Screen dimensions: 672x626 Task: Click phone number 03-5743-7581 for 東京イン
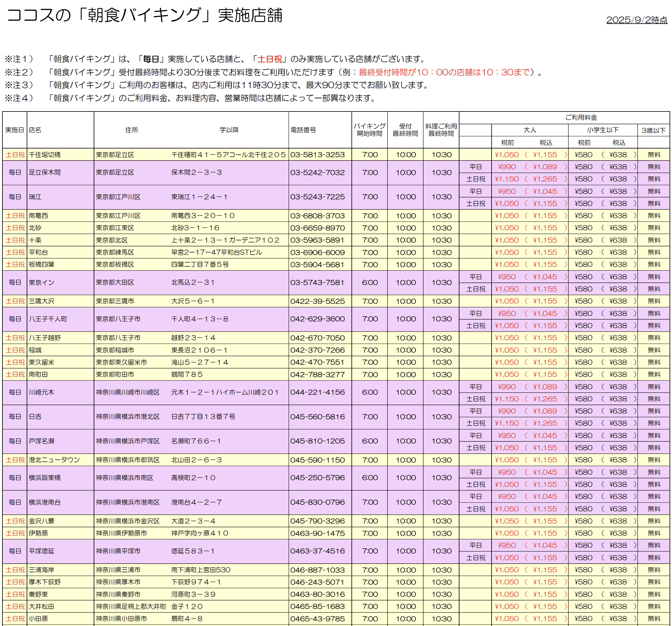click(318, 282)
